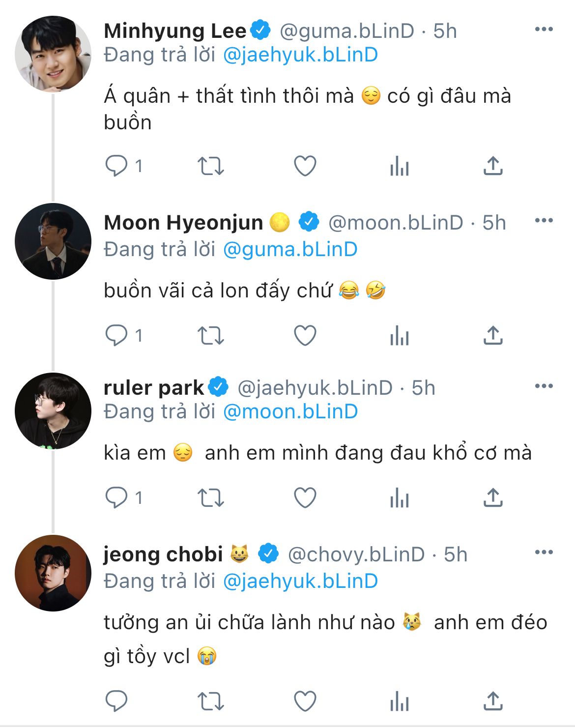The image size is (575, 728).
Task: Reply to ruler park's tweet
Action: (x=116, y=498)
